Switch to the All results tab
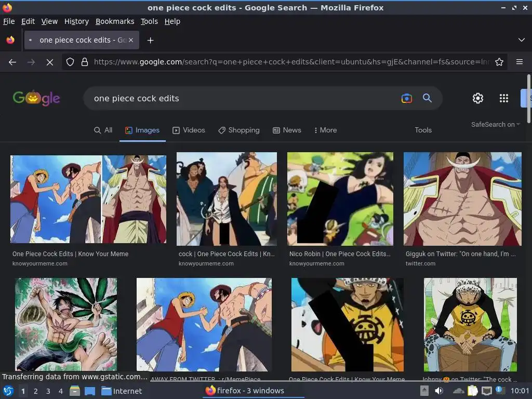Screen dimensions: 532x399 (103, 130)
